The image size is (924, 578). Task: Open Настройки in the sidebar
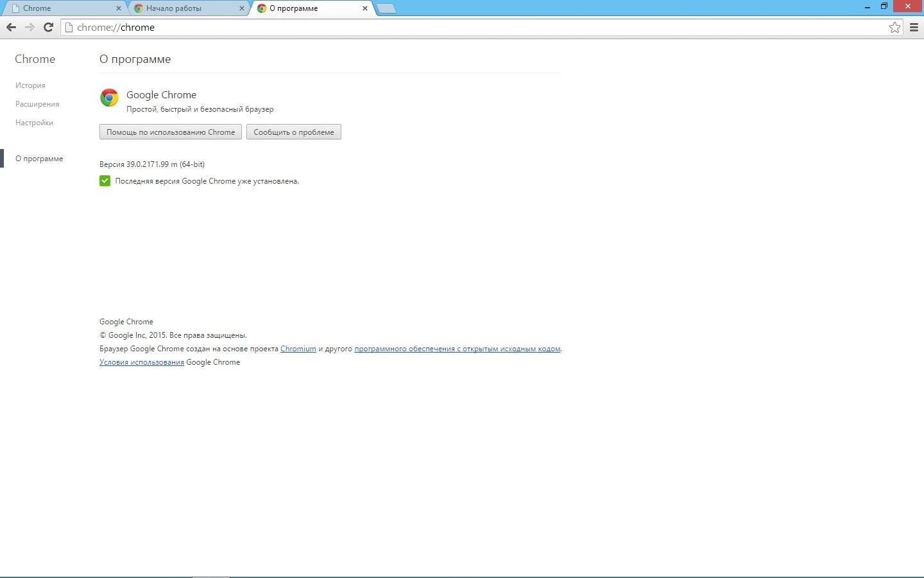point(34,123)
